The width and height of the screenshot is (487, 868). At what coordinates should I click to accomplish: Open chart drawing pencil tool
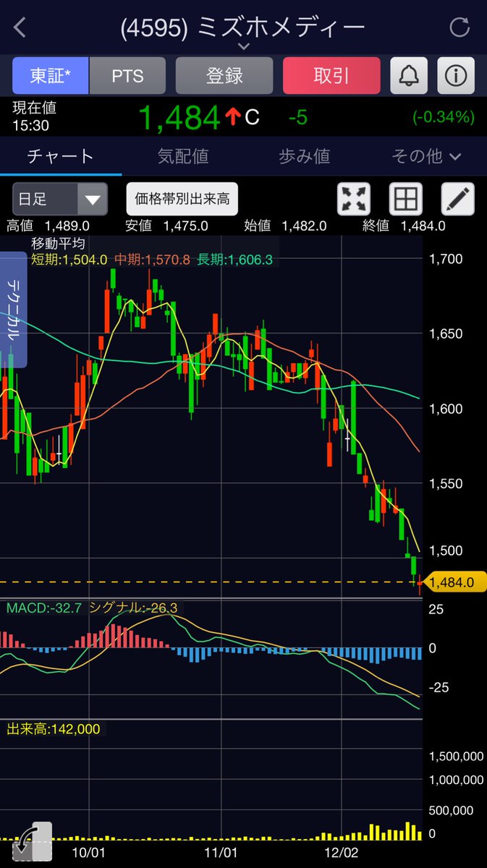click(x=458, y=198)
